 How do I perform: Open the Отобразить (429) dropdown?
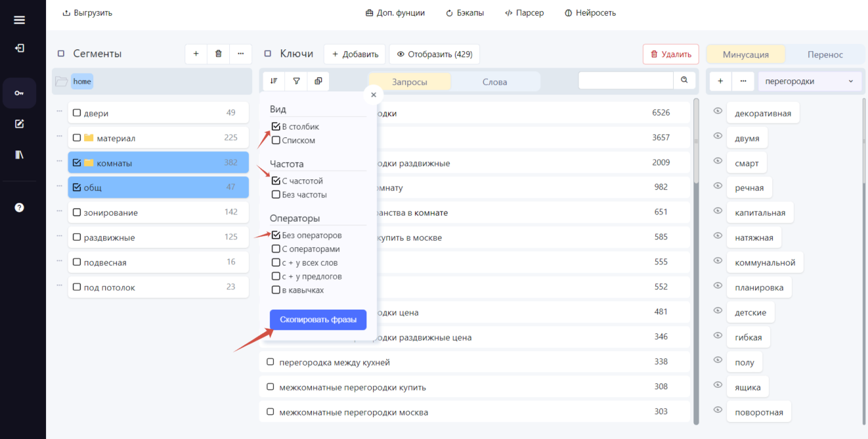point(435,55)
